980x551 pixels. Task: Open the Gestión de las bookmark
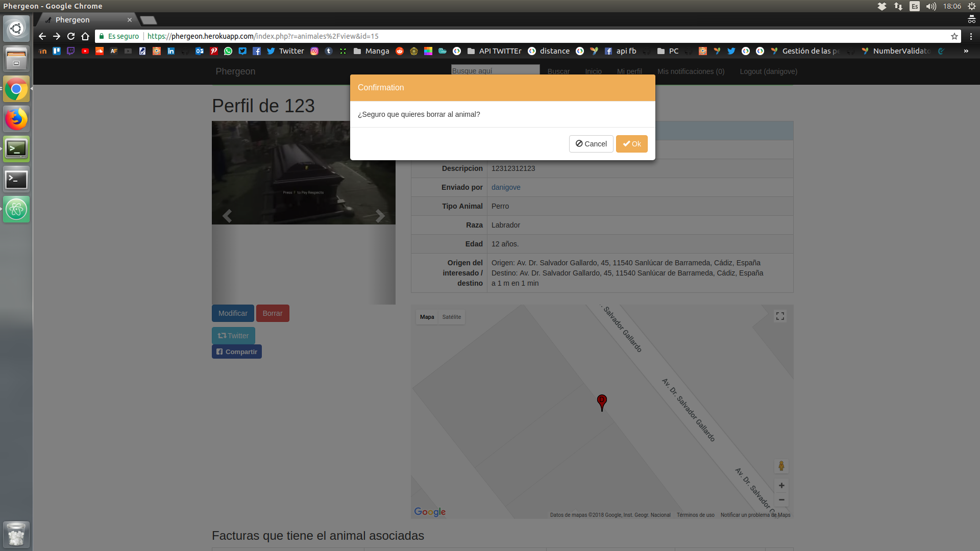pyautogui.click(x=805, y=51)
